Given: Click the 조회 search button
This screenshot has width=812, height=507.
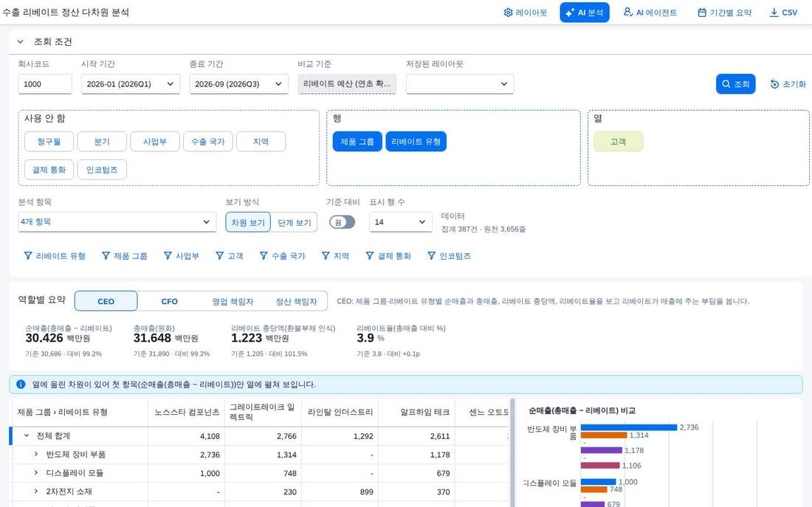Looking at the screenshot, I should pyautogui.click(x=735, y=84).
